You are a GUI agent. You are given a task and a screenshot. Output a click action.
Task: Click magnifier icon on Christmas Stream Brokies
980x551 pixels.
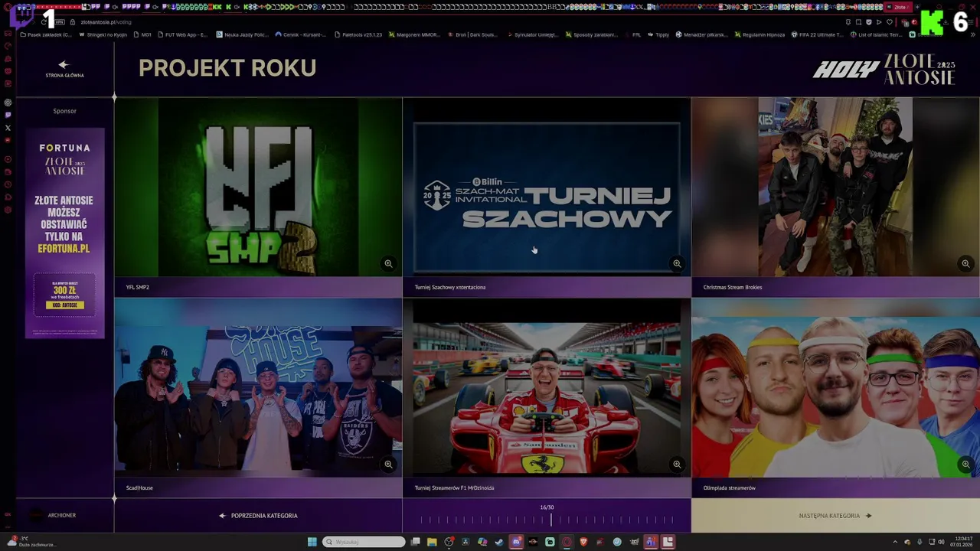[x=965, y=263]
